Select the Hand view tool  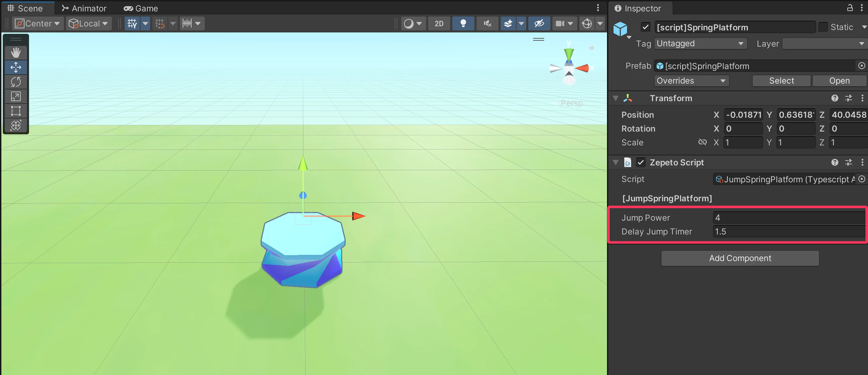click(x=16, y=52)
